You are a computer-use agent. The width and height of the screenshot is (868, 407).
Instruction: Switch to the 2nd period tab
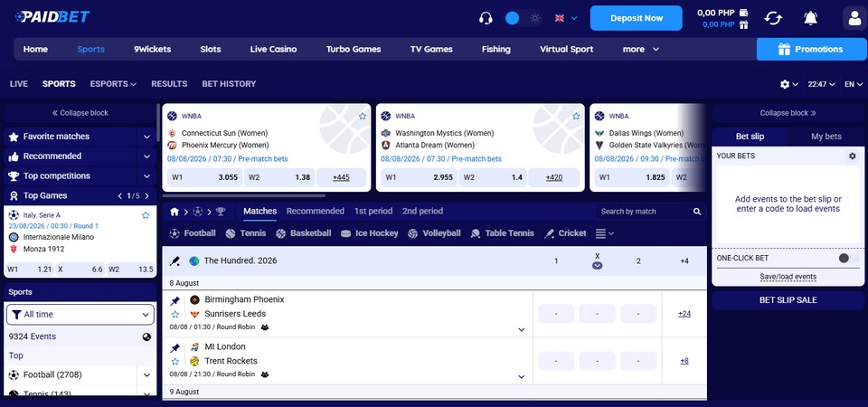pyautogui.click(x=422, y=211)
